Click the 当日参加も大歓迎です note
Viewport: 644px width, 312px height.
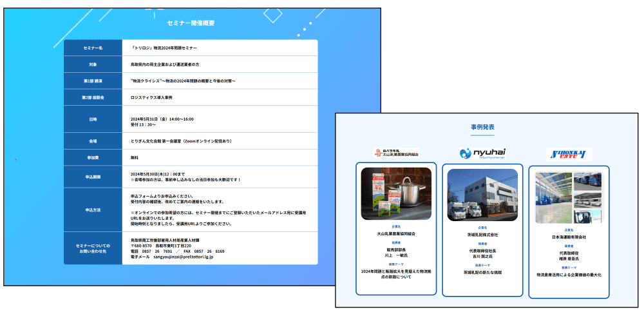point(185,180)
